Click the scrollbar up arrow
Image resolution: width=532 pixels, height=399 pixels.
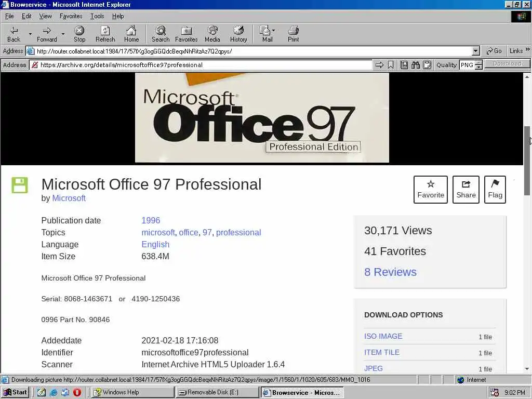click(x=527, y=77)
